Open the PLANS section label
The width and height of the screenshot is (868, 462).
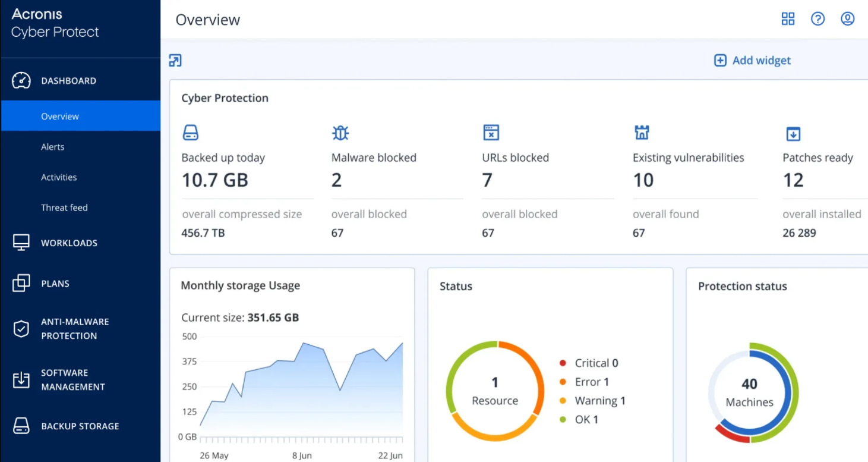click(x=55, y=284)
